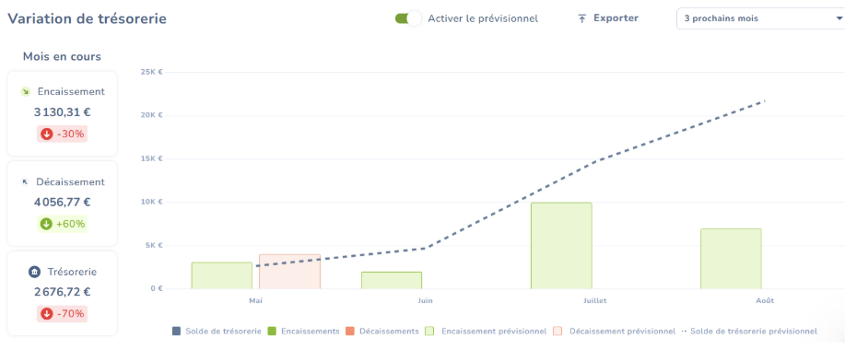Screen dimensions: 868x361
Task: Toggle Encaissement prévisionnel legend swatch
Action: tap(429, 332)
